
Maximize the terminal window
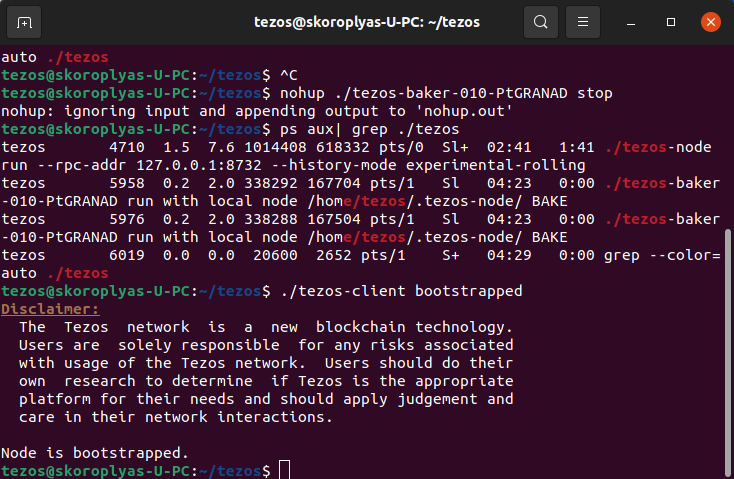[671, 22]
